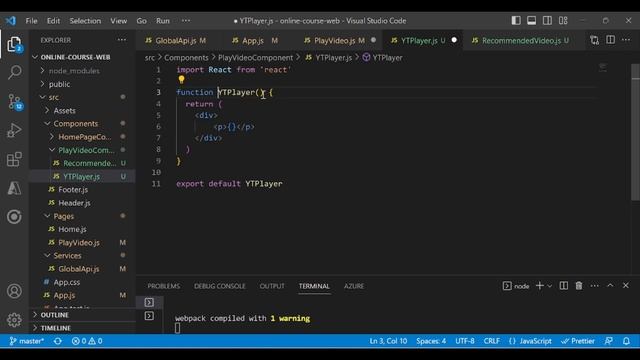Open the Explorer view icon
The width and height of the screenshot is (640, 360).
point(14,44)
